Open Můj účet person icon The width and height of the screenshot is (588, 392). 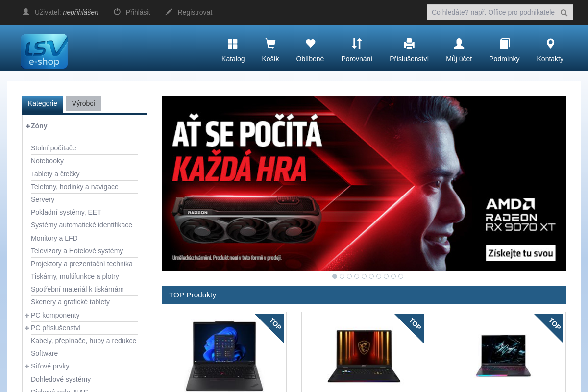[459, 44]
